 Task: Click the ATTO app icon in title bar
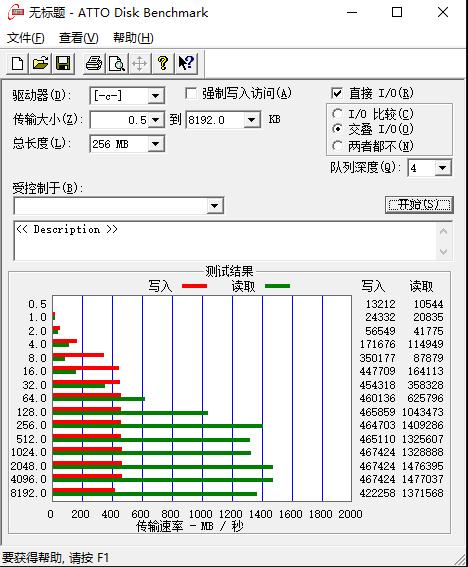[16, 12]
